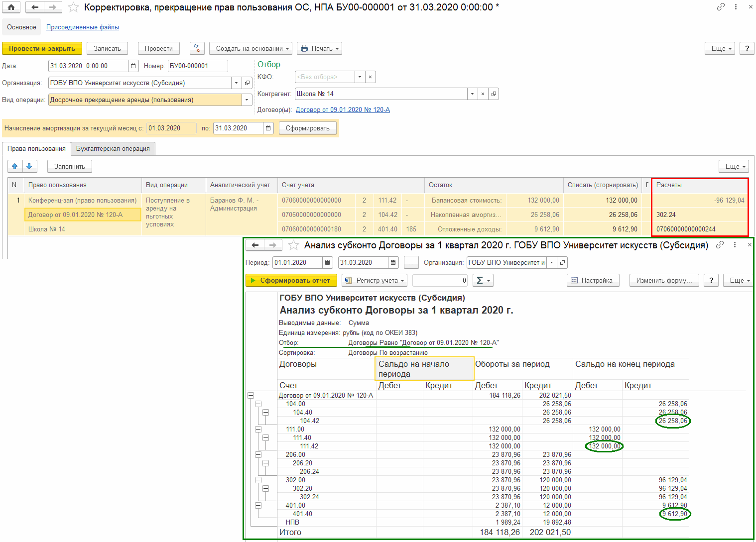The height and width of the screenshot is (542, 756).
Task: Collapse account 104.00 tree node
Action: (258, 404)
